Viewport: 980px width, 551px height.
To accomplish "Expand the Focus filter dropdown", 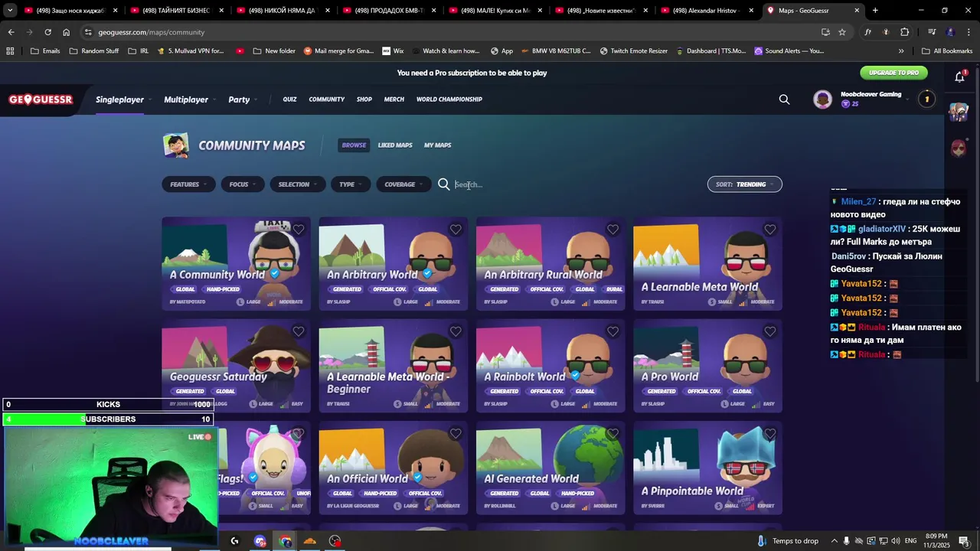I will (243, 184).
